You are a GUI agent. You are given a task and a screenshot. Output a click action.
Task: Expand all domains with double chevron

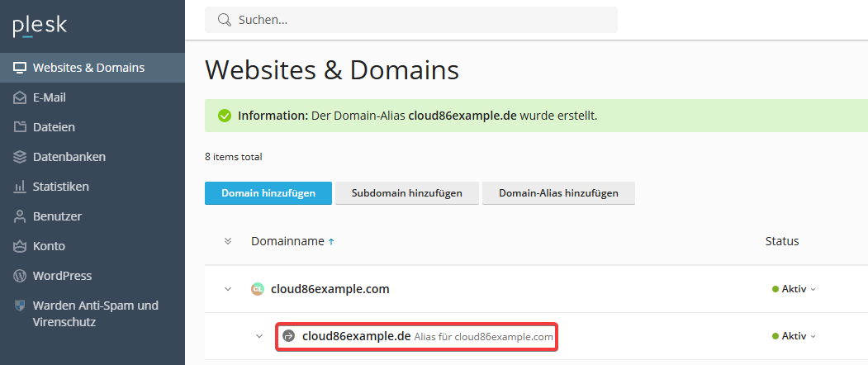pyautogui.click(x=227, y=241)
